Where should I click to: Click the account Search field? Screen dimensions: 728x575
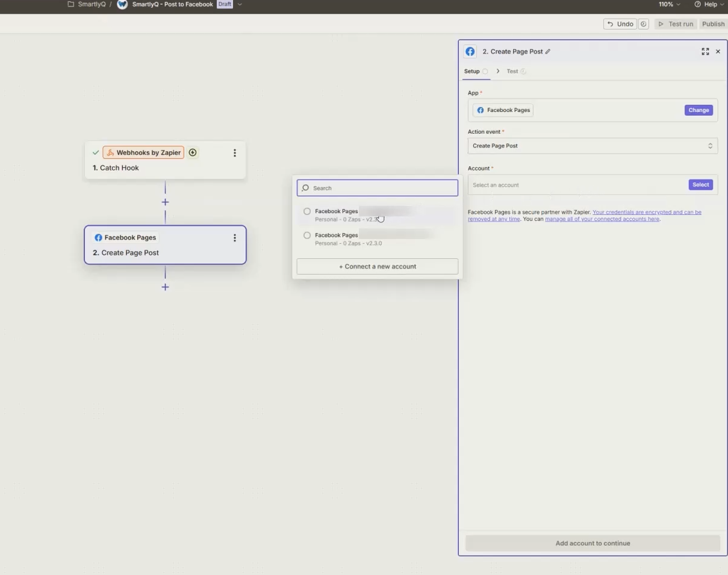point(378,188)
